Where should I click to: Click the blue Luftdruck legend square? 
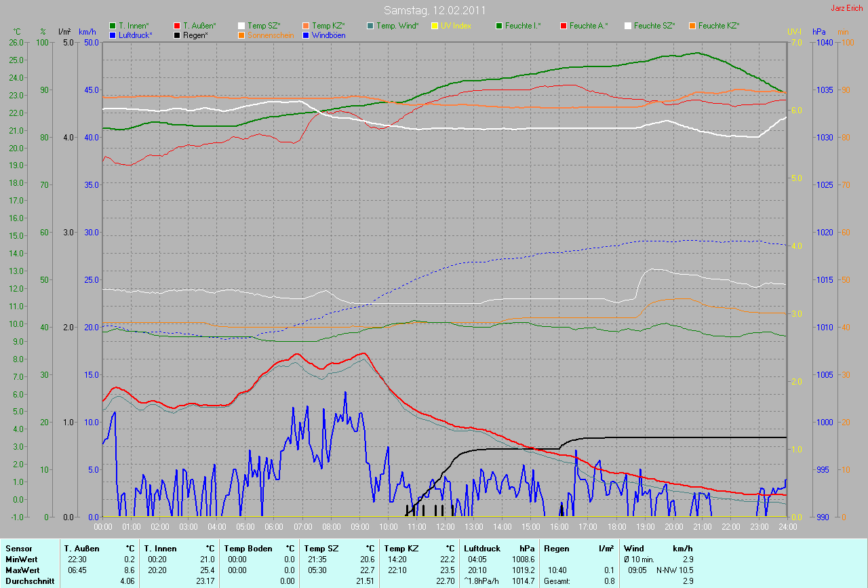(x=113, y=35)
